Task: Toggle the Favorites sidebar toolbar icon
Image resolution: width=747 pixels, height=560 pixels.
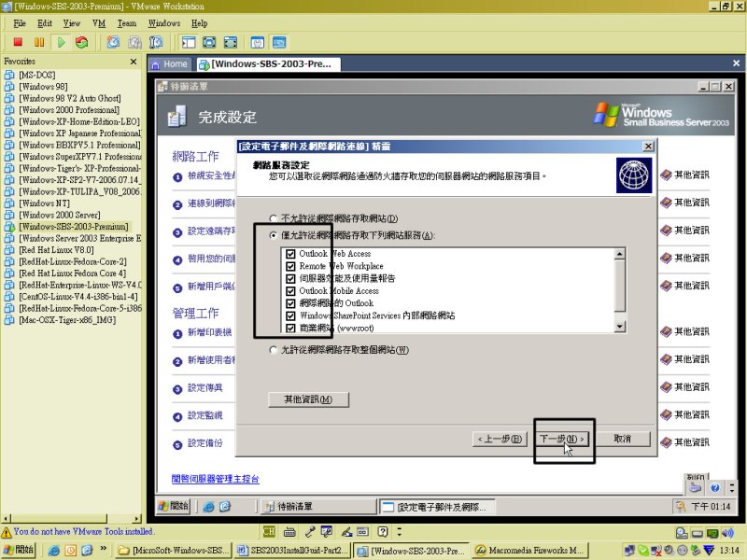Action: pyautogui.click(x=188, y=42)
